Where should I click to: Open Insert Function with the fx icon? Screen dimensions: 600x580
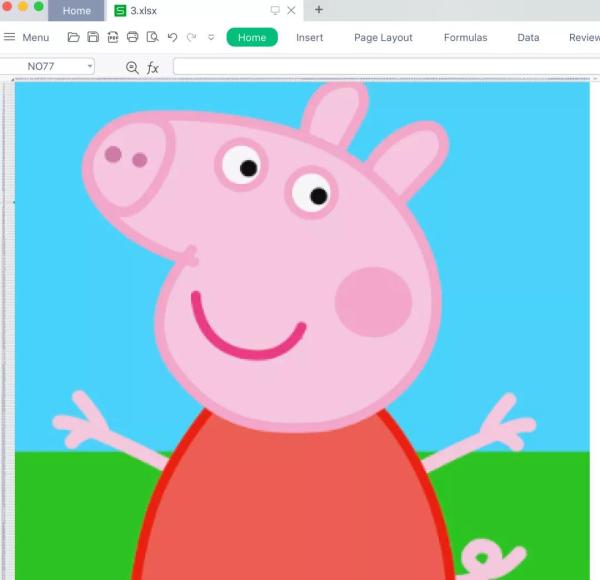153,67
